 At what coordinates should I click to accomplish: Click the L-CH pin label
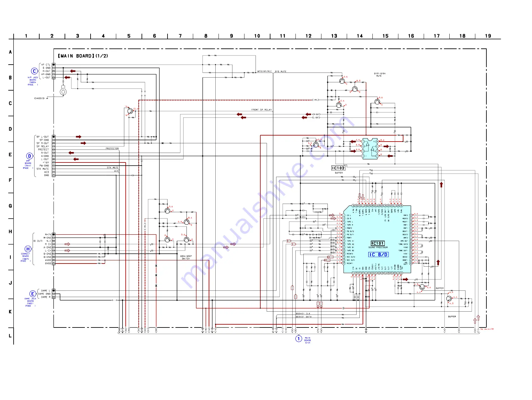coord(48,251)
